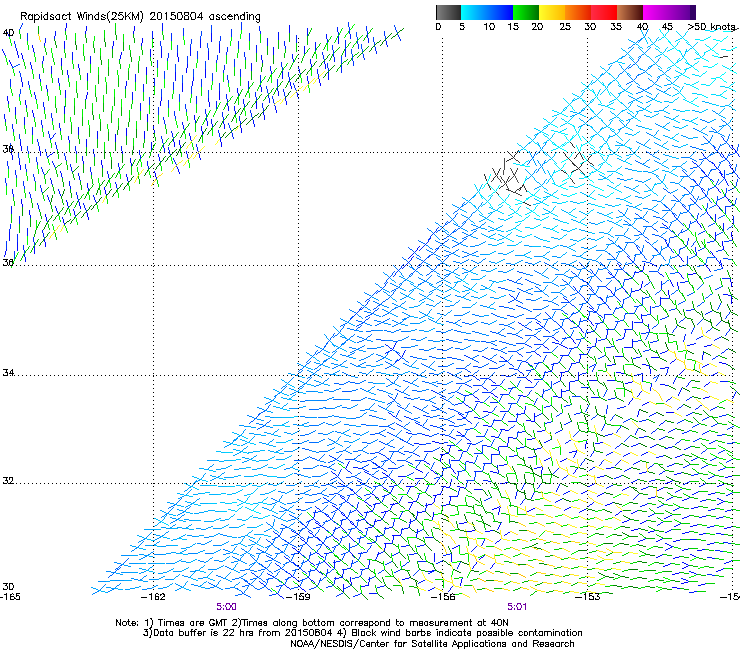This screenshot has width=740, height=650.
Task: Click longitude label '-153'
Action: [x=588, y=597]
